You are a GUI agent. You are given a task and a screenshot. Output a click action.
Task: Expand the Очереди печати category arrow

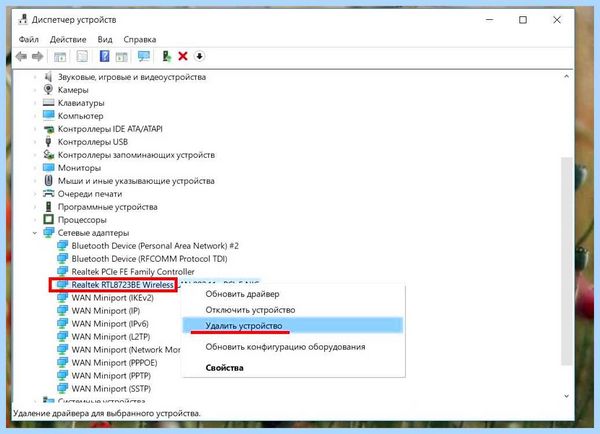click(35, 194)
